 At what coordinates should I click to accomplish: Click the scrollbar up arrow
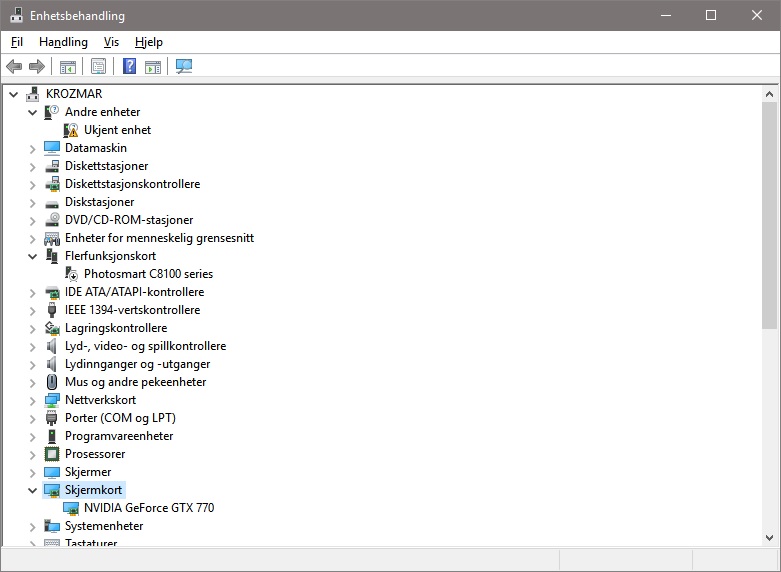tap(769, 94)
